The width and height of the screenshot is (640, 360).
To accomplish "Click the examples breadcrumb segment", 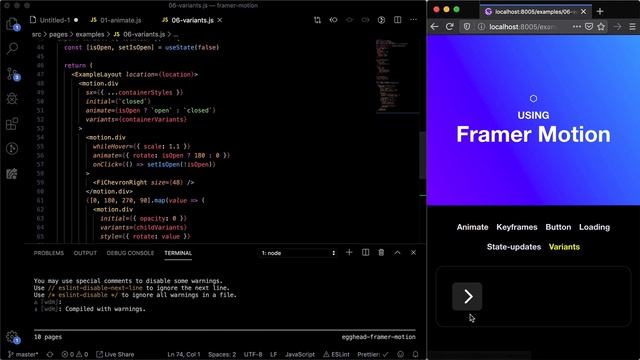I will coord(89,34).
